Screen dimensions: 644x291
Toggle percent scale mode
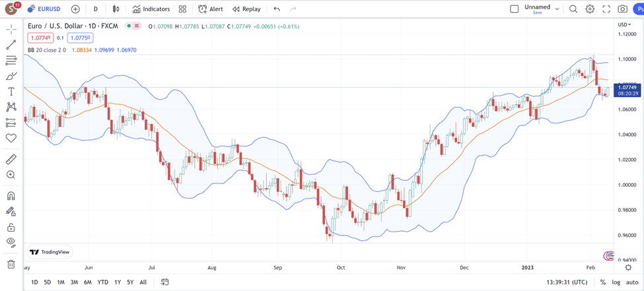coord(602,282)
